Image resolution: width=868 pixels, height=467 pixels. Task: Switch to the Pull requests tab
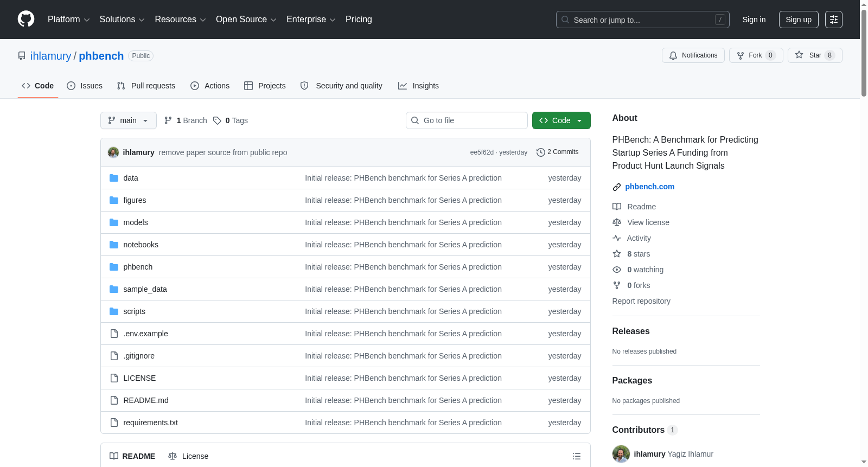click(x=146, y=86)
